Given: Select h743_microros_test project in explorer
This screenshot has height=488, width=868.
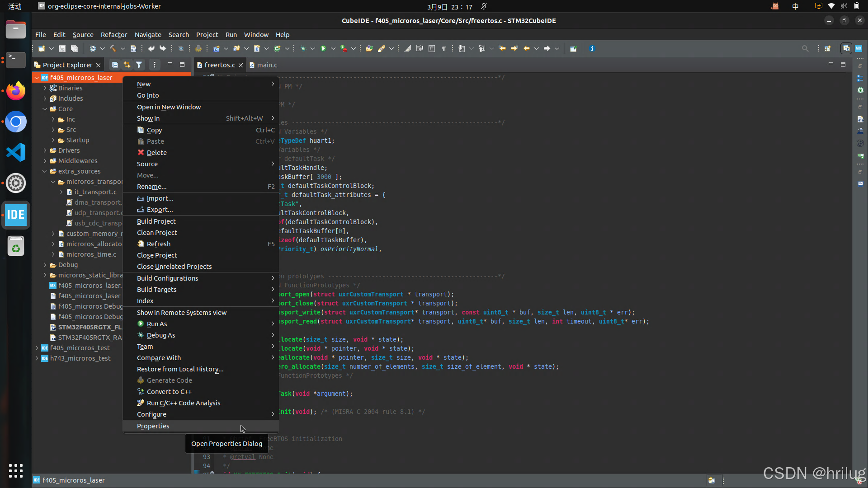Looking at the screenshot, I should 80,358.
